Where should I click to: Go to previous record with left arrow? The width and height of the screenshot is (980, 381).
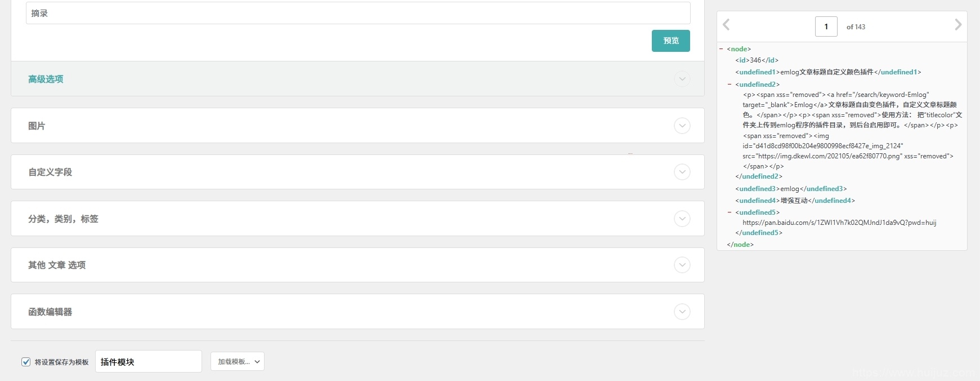coord(726,25)
